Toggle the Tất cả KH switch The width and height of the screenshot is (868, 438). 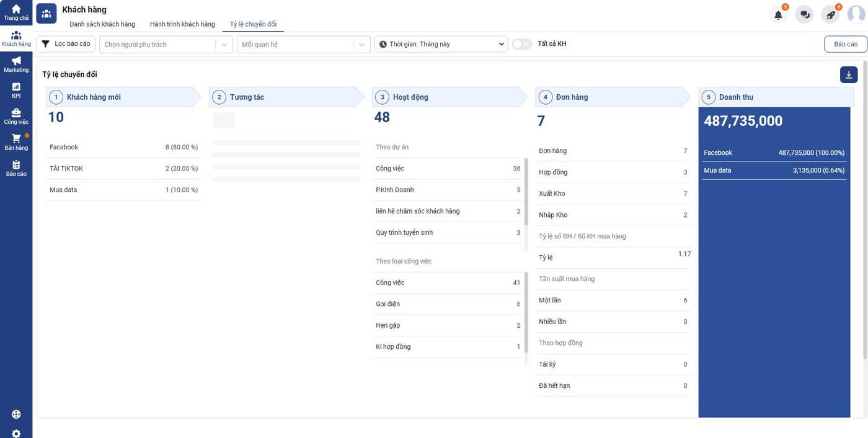click(522, 44)
